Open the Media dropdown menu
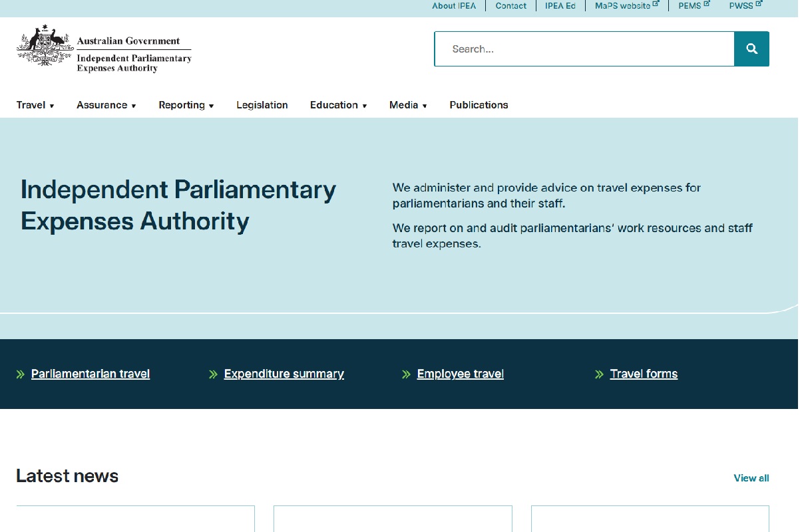Viewport: 800px width, 532px height. [x=404, y=104]
